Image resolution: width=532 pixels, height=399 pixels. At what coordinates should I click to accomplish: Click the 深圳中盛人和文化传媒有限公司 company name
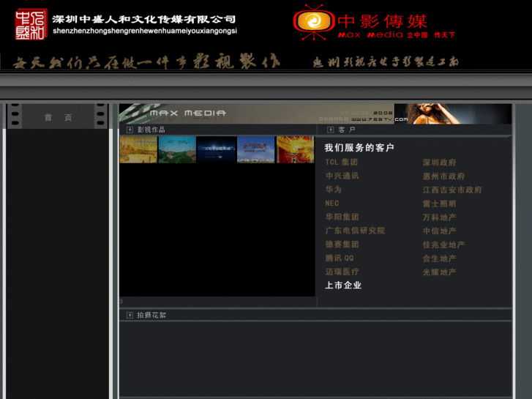(144, 19)
